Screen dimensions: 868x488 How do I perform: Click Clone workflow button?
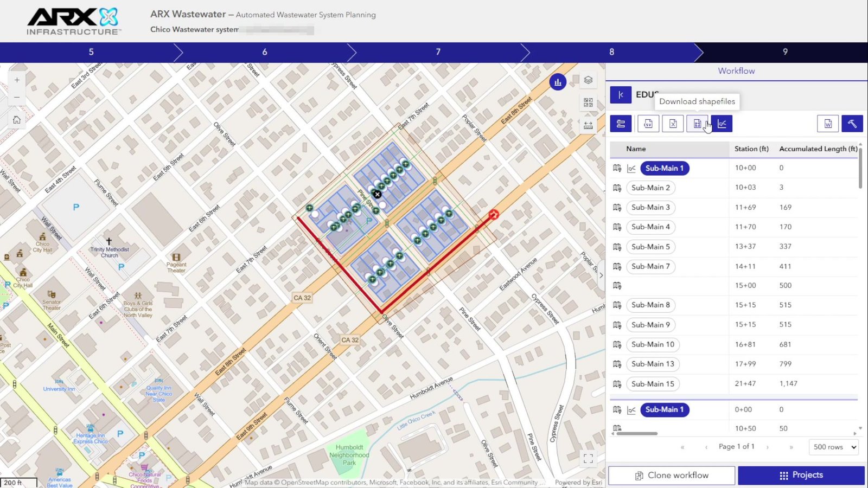(672, 475)
